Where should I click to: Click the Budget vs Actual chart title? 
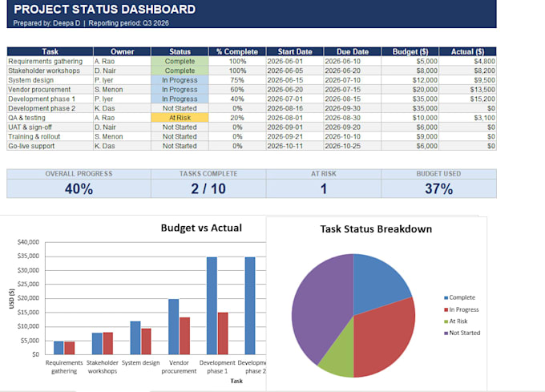(x=201, y=228)
